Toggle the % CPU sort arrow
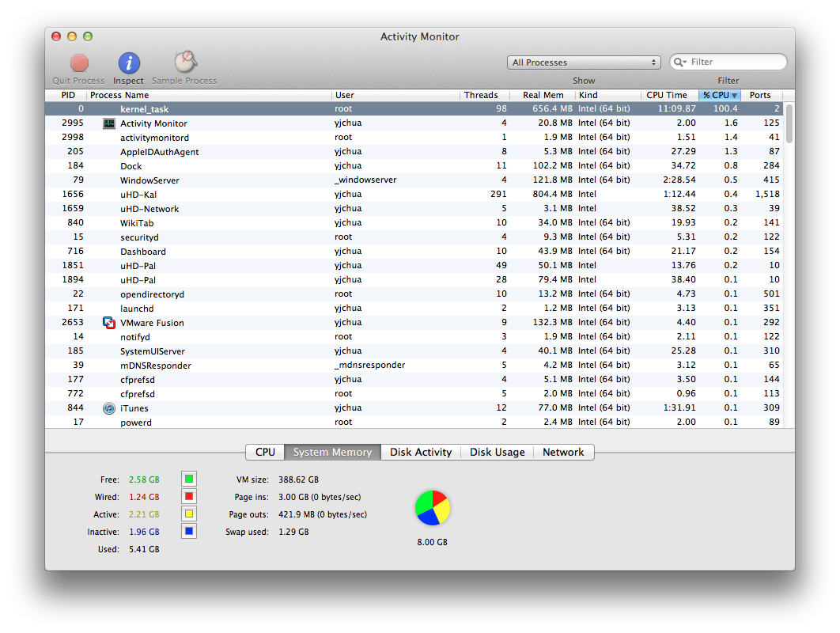Image resolution: width=840 pixels, height=633 pixels. point(734,96)
